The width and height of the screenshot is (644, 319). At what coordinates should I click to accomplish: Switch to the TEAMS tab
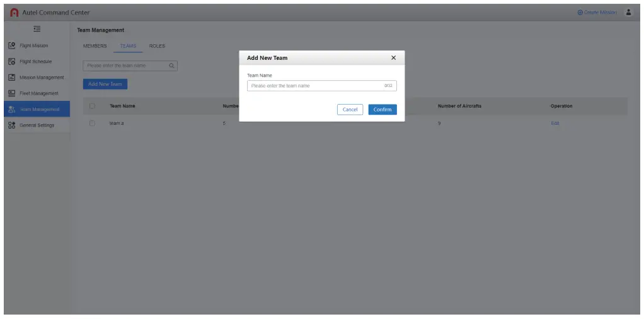coord(128,46)
